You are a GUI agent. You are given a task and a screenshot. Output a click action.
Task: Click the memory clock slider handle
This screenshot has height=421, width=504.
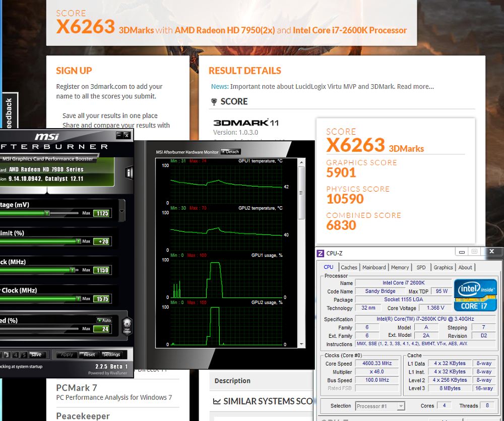coord(79,298)
